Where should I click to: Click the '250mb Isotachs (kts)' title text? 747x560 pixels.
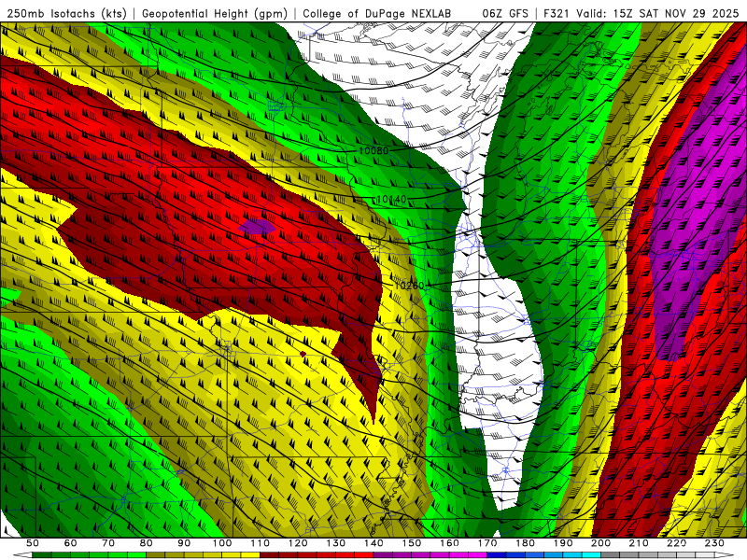coord(67,14)
